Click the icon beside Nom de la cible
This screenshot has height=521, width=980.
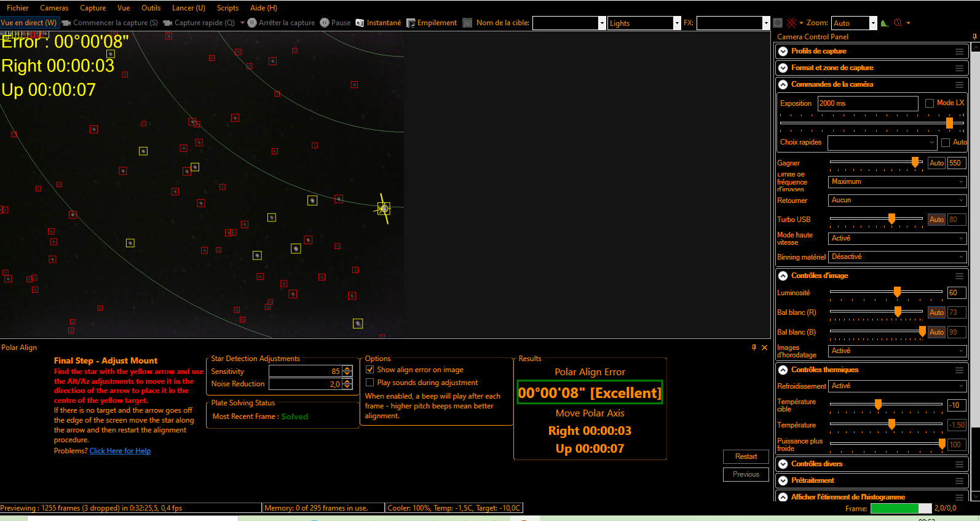(x=467, y=23)
